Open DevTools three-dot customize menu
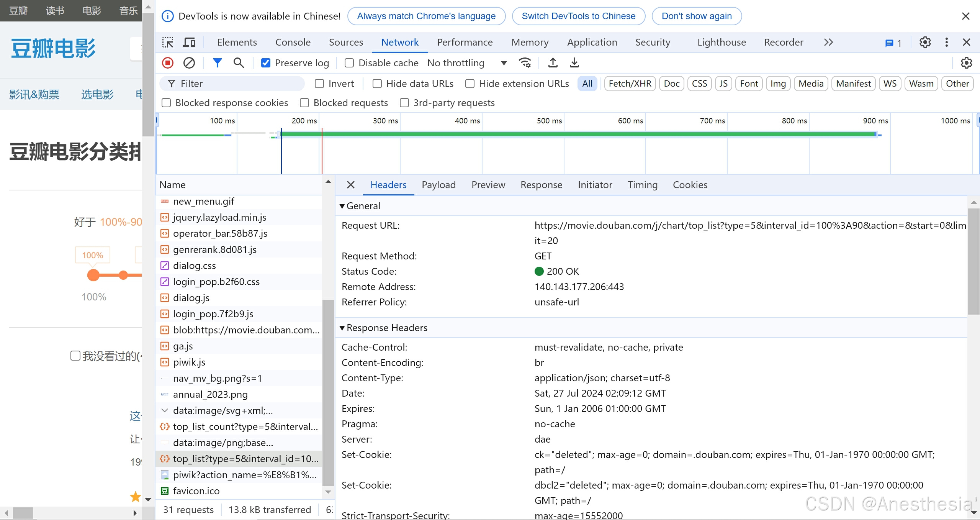 947,42
